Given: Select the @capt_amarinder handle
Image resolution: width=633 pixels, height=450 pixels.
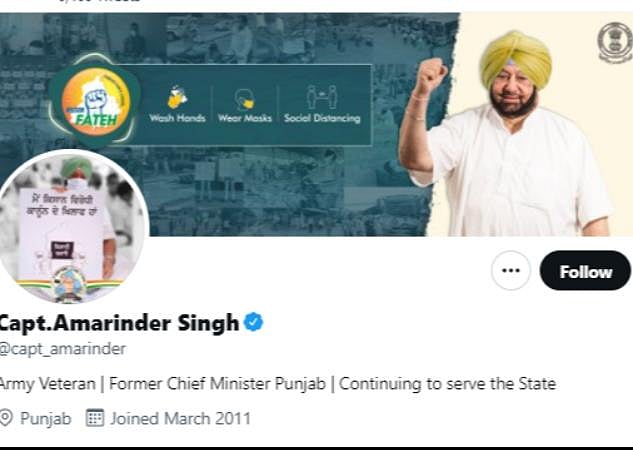Looking at the screenshot, I should pos(63,349).
